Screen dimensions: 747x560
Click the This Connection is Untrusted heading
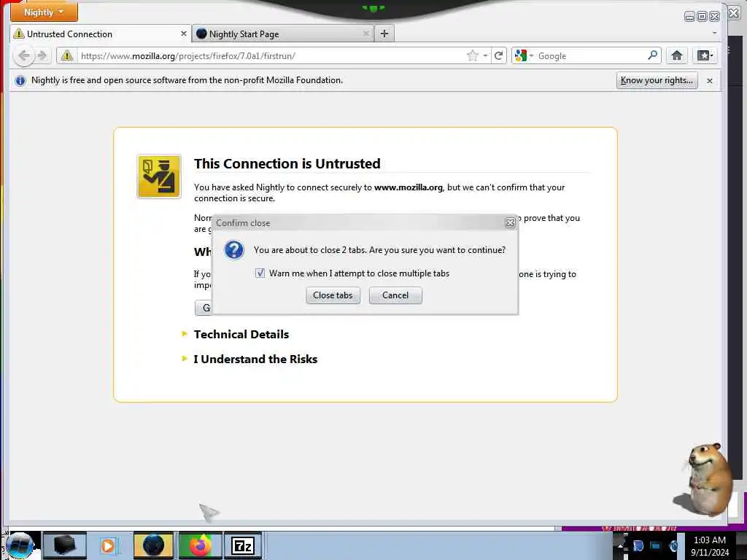[x=287, y=163]
